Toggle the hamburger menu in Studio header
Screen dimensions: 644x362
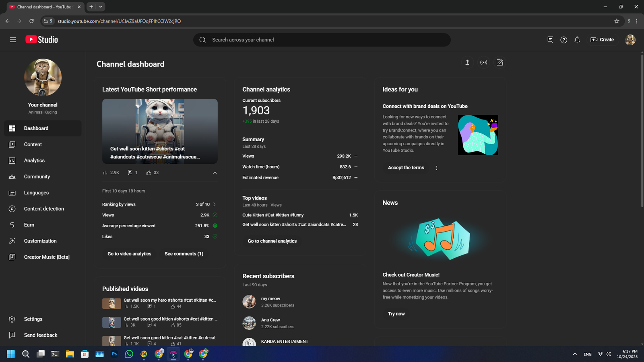click(13, 40)
